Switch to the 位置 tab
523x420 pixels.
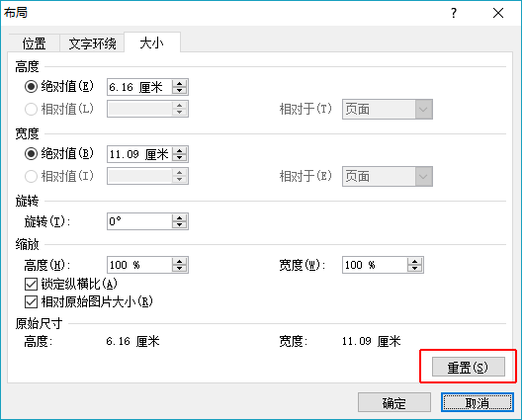[x=34, y=43]
